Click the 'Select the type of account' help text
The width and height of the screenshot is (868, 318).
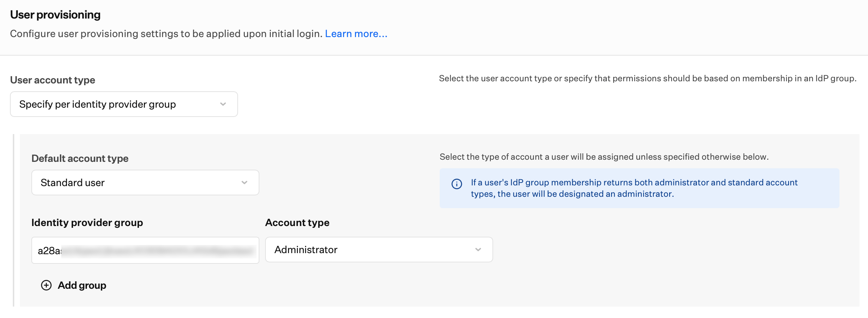[604, 157]
